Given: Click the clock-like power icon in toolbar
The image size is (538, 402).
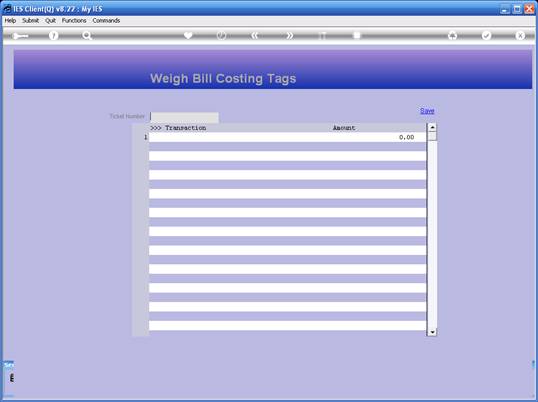Looking at the screenshot, I should 222,35.
